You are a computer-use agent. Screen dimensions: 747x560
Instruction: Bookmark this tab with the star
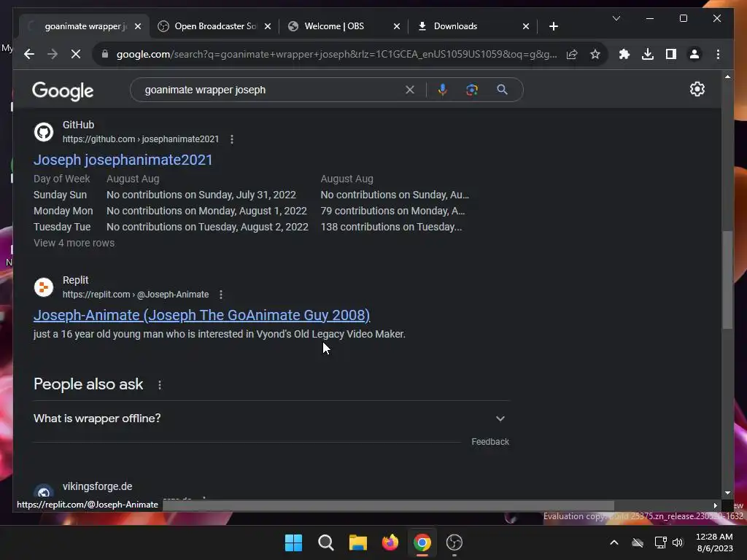click(x=595, y=54)
